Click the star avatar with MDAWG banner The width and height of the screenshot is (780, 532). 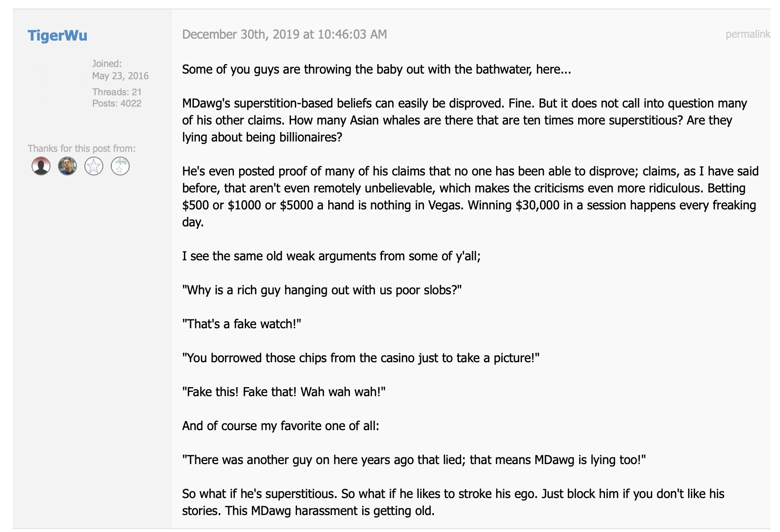120,166
